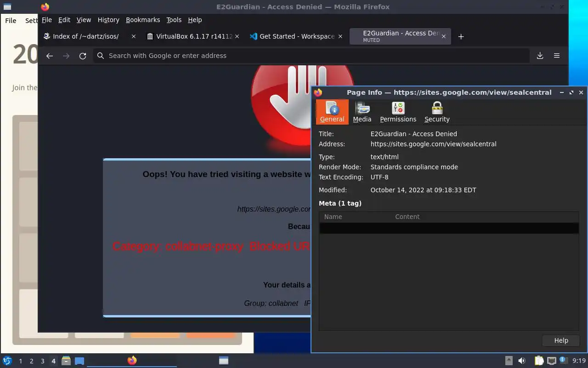Screen dimensions: 588x368
Task: Open the file manager from taskbar
Action: 66,361
